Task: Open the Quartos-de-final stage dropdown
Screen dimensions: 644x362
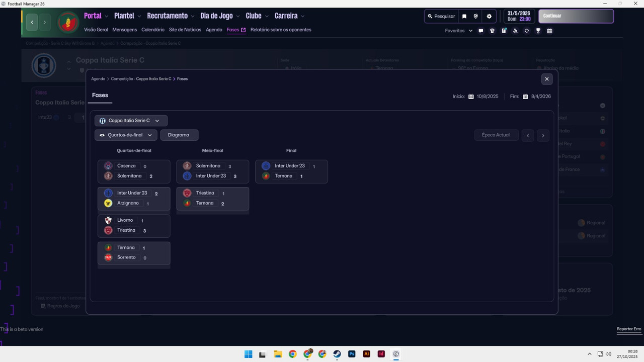Action: click(x=126, y=135)
